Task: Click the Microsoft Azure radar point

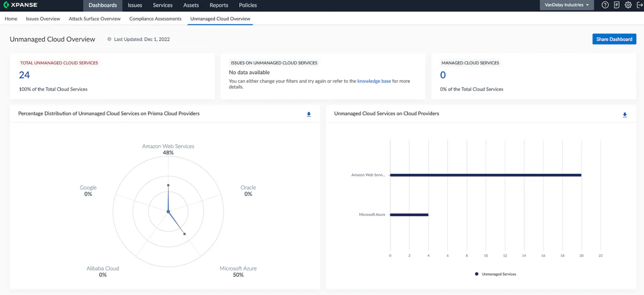Action: 184,234
